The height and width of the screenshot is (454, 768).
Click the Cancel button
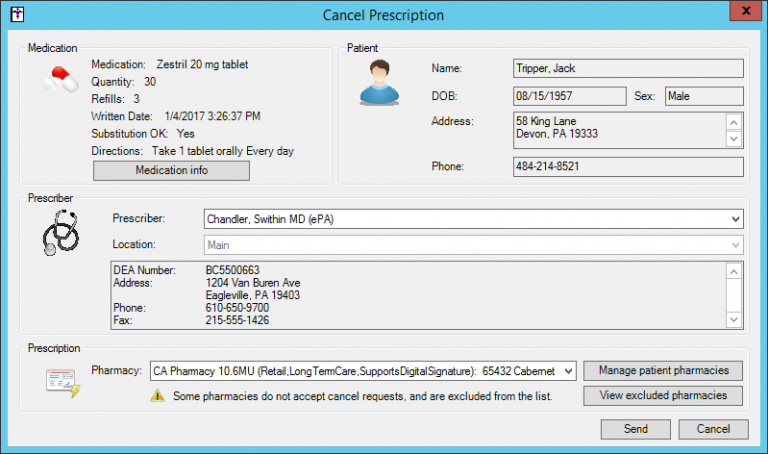point(712,429)
